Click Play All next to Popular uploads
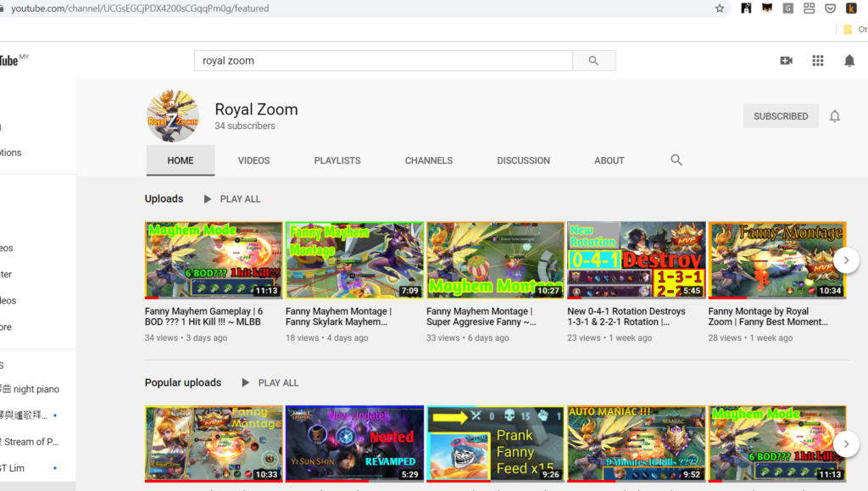Screen dimensions: 868x491 click(278, 382)
